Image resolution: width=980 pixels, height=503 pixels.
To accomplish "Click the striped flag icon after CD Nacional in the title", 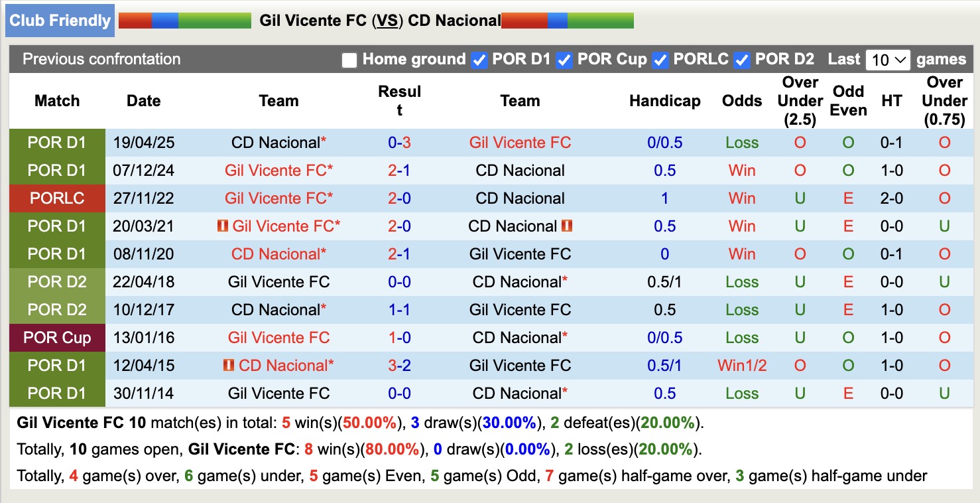I will pos(567,20).
